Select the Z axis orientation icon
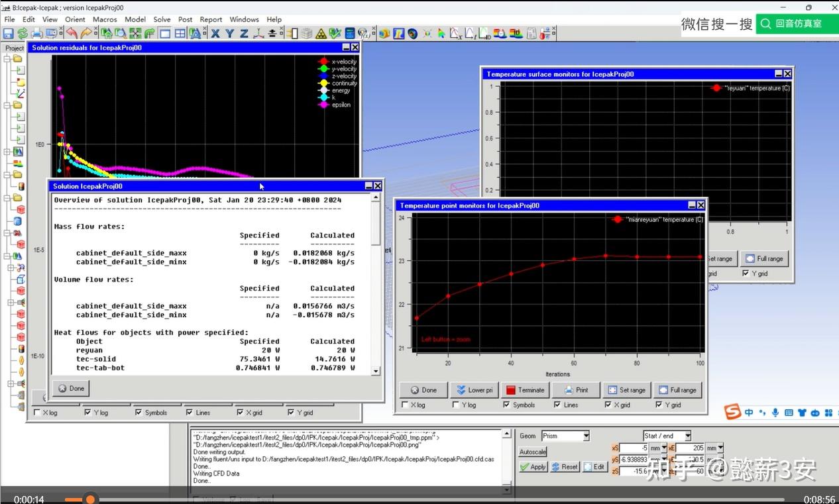The height and width of the screenshot is (504, 839). click(243, 32)
